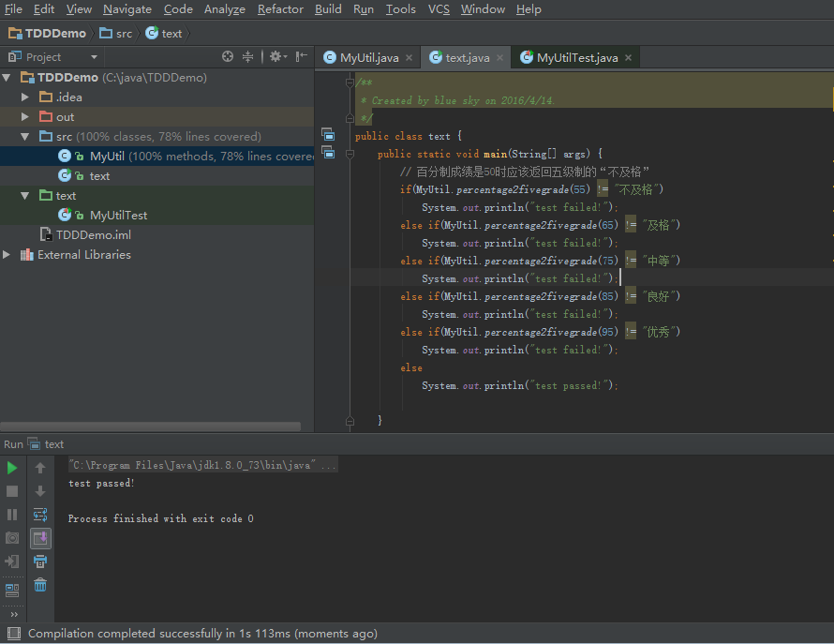
Task: Close the text.java tab
Action: click(x=500, y=57)
